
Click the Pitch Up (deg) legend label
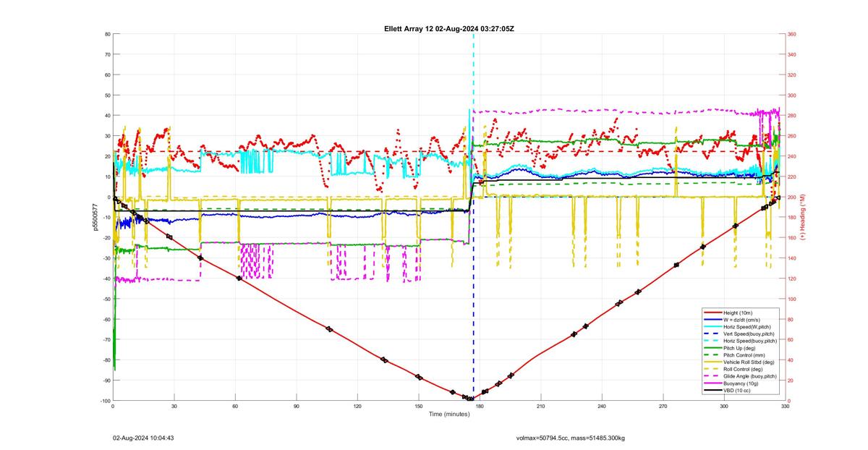739,348
